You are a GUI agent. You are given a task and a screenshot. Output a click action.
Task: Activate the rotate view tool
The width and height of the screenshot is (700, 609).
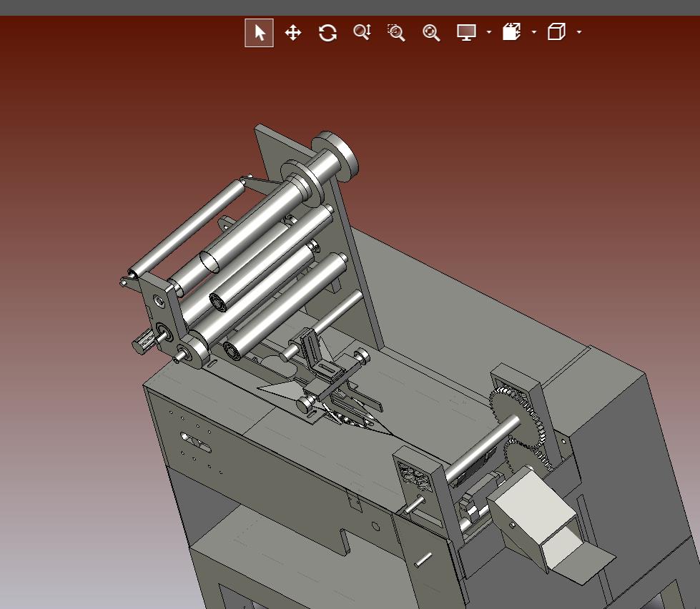[327, 33]
